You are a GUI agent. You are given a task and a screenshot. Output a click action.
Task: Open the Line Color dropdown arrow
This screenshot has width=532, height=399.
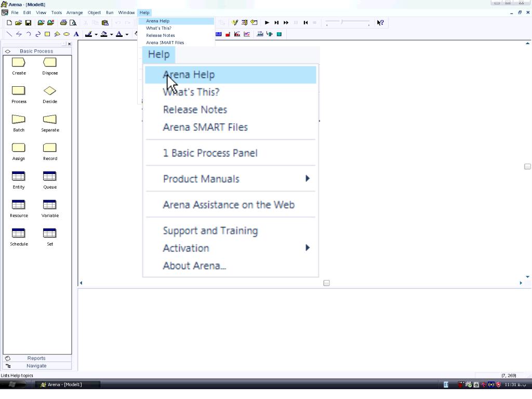click(96, 34)
